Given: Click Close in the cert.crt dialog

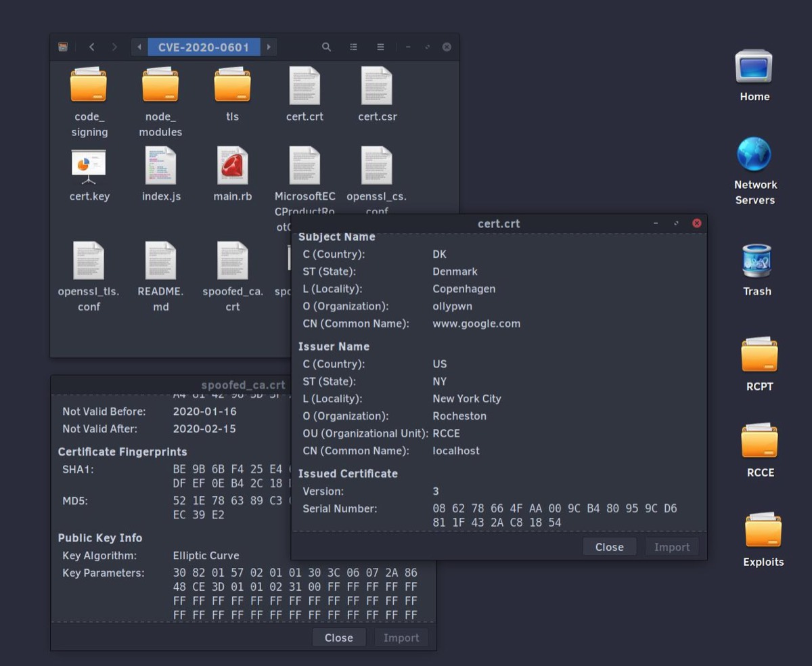Looking at the screenshot, I should [609, 547].
